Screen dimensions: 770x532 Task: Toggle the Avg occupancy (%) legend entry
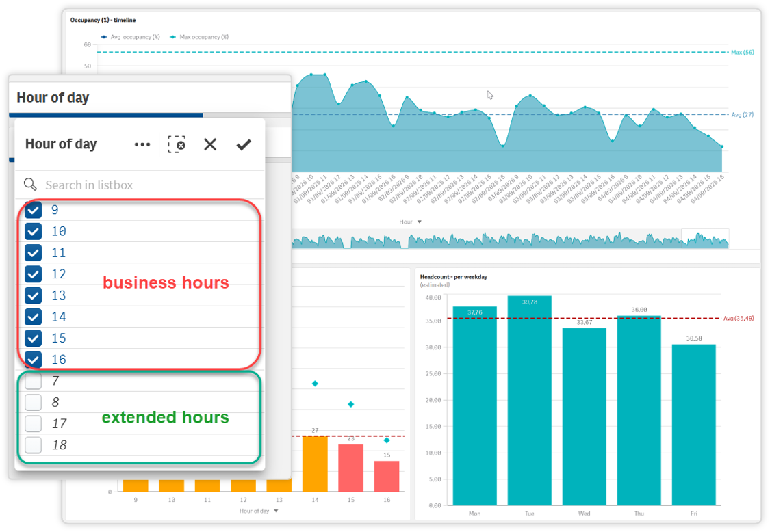(x=131, y=37)
